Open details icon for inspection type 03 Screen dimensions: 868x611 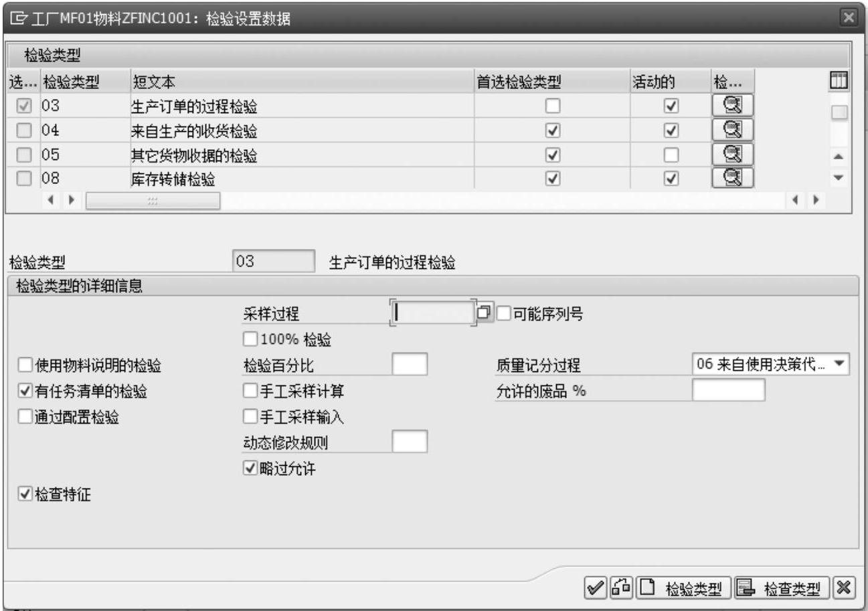pyautogui.click(x=732, y=105)
